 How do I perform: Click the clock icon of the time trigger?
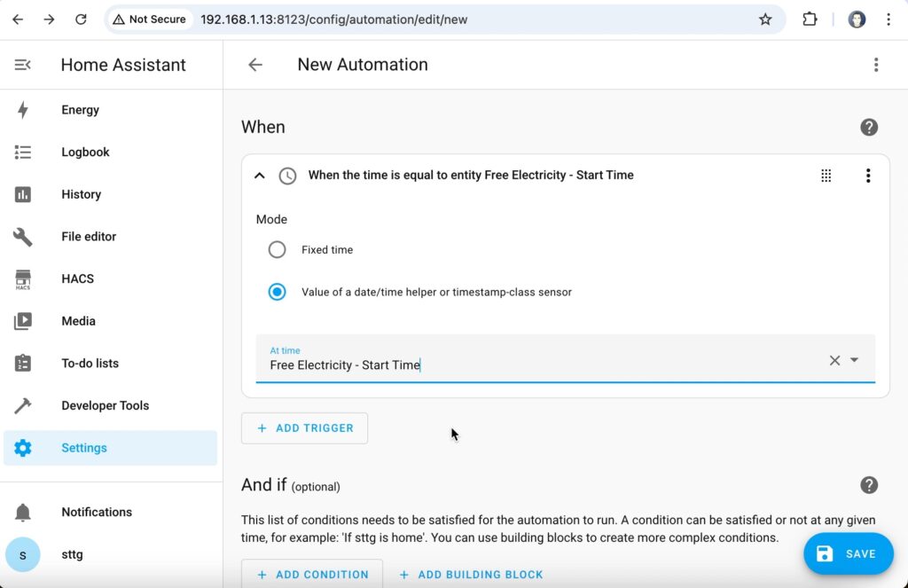pyautogui.click(x=287, y=176)
